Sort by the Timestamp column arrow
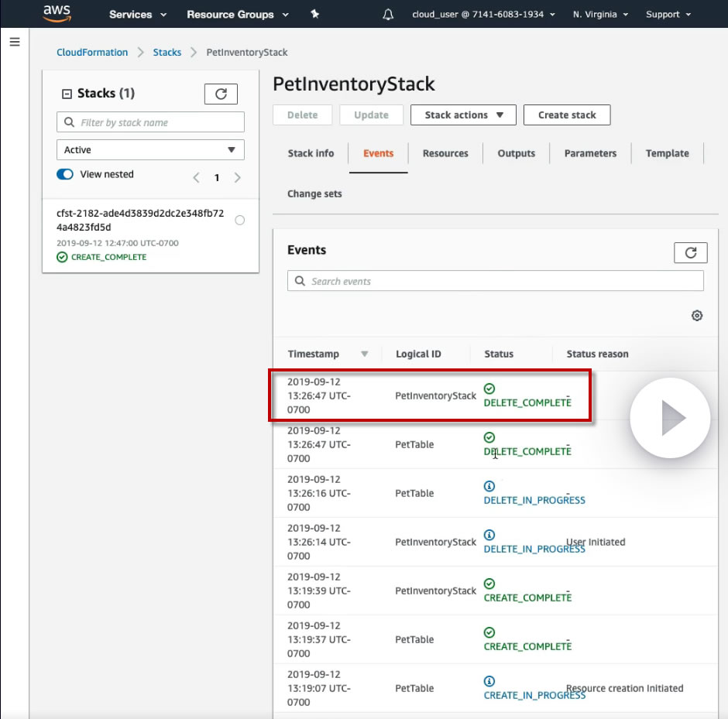728x719 pixels. [365, 354]
